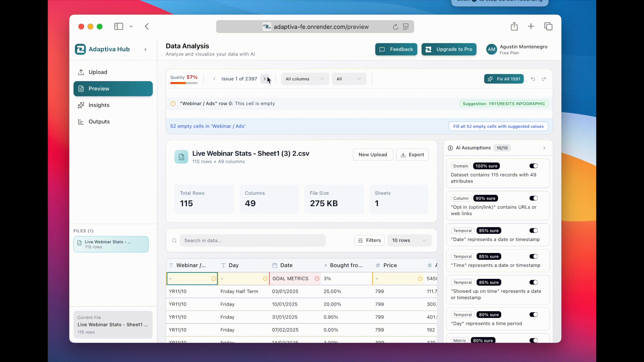Go to previous issue arrow
644x362 pixels.
(214, 79)
